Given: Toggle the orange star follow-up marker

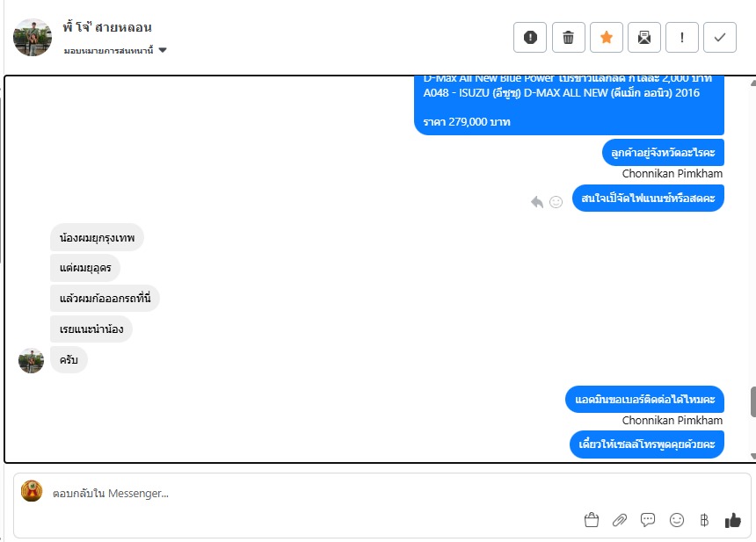Looking at the screenshot, I should [x=607, y=37].
